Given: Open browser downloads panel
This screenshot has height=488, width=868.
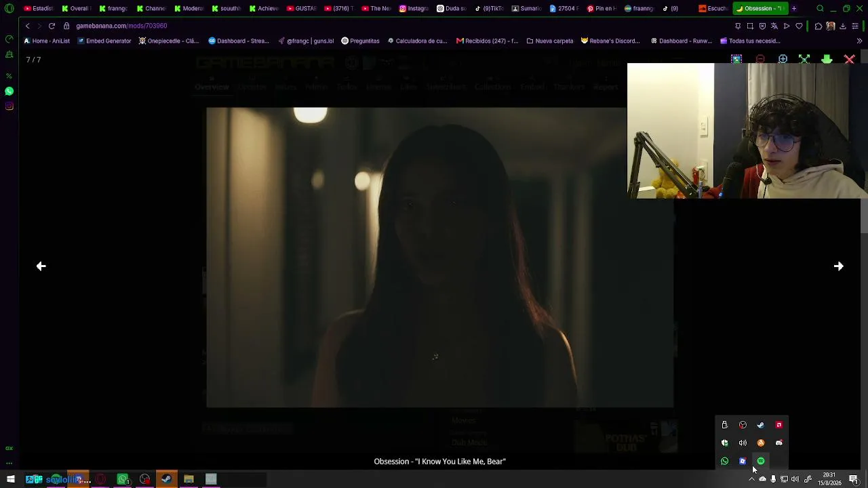Looking at the screenshot, I should tap(842, 26).
